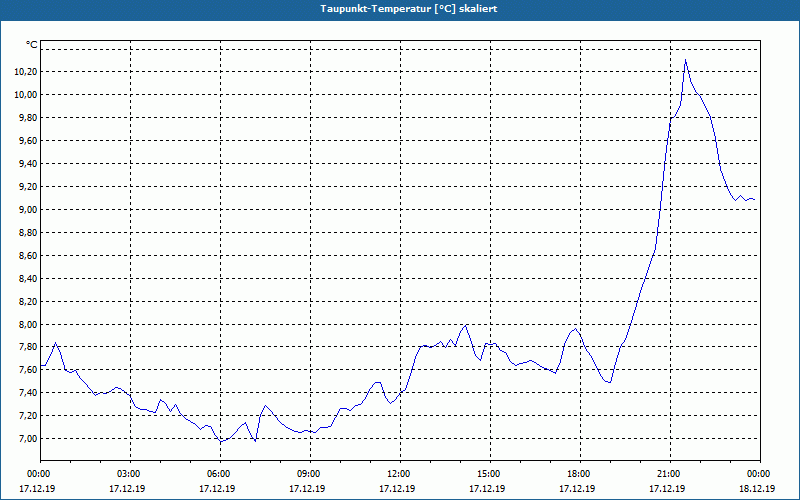
Task: Pick the '9,20' y-axis label
Action: [x=28, y=186]
